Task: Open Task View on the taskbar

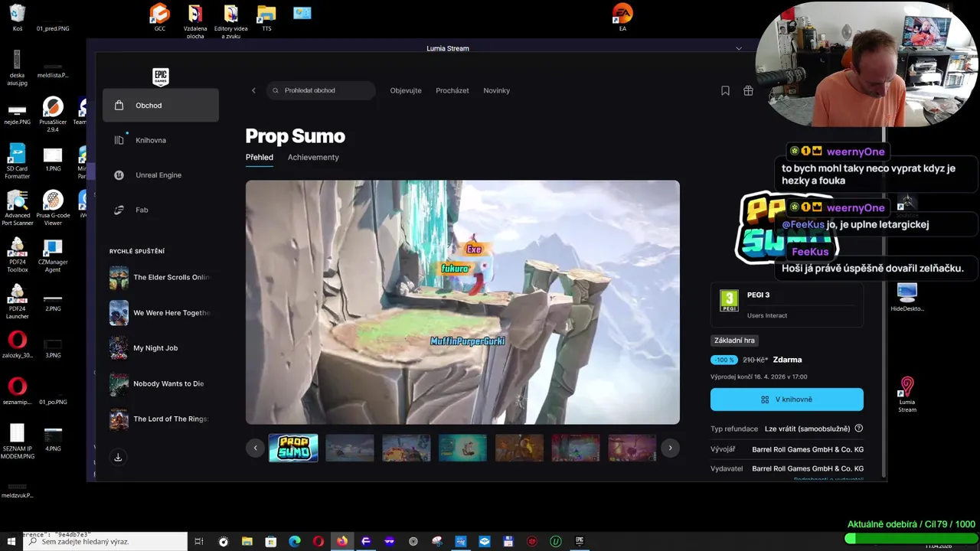Action: (x=199, y=541)
